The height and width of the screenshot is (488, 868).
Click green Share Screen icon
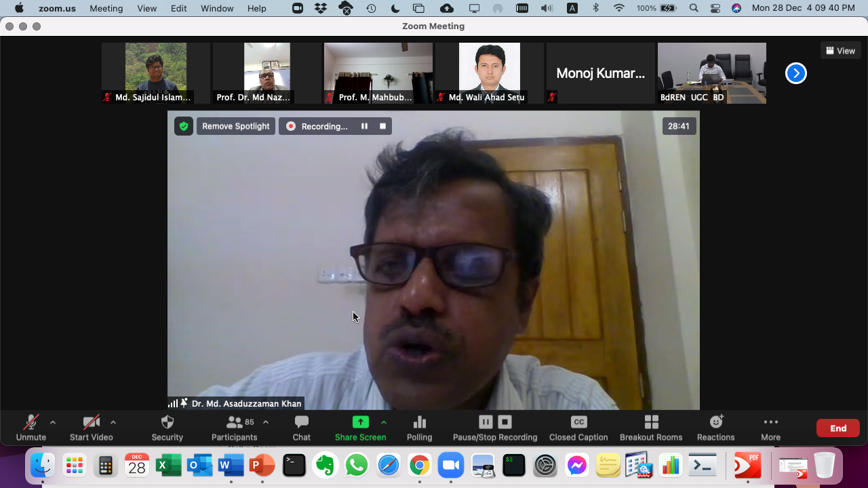click(360, 422)
